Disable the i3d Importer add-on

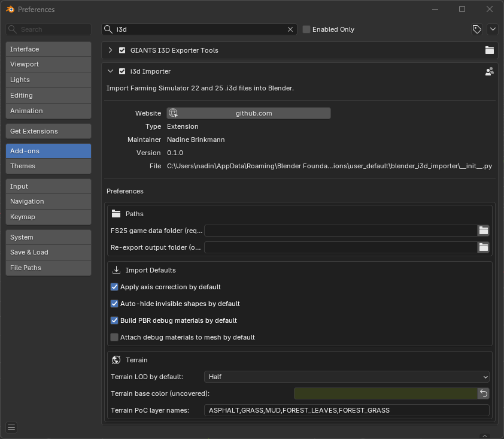click(122, 71)
